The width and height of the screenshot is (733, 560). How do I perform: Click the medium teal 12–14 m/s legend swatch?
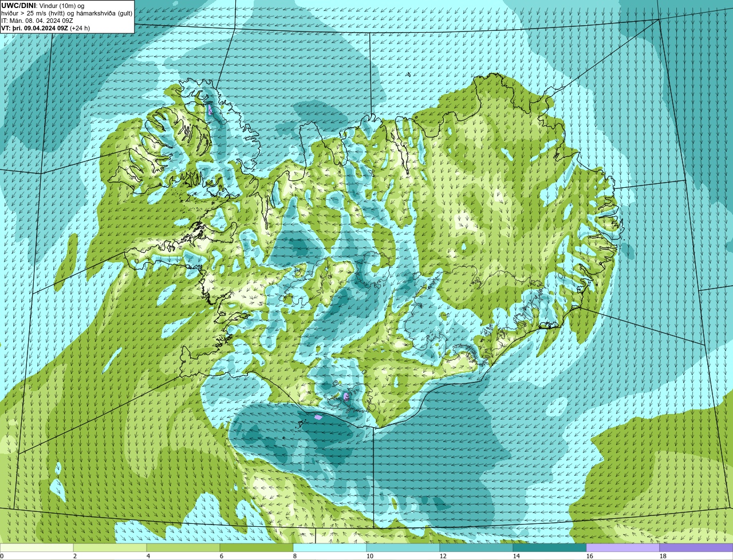coord(476,547)
